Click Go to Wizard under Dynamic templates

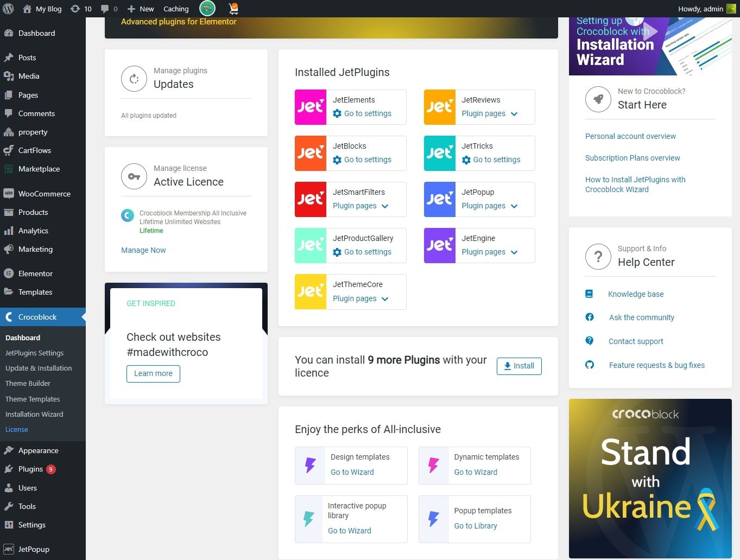[476, 472]
